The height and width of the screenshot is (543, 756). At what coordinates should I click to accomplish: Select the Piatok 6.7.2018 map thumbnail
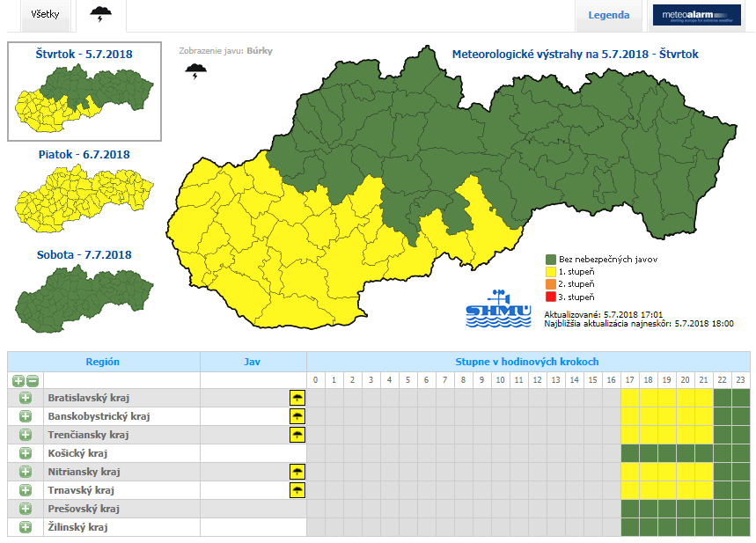84,195
